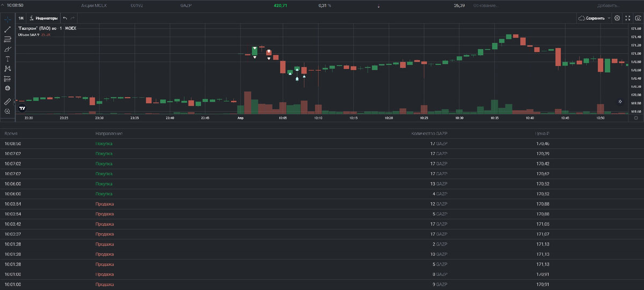Click the 10:03:42 time cell
This screenshot has width=644, height=290.
[x=13, y=224]
